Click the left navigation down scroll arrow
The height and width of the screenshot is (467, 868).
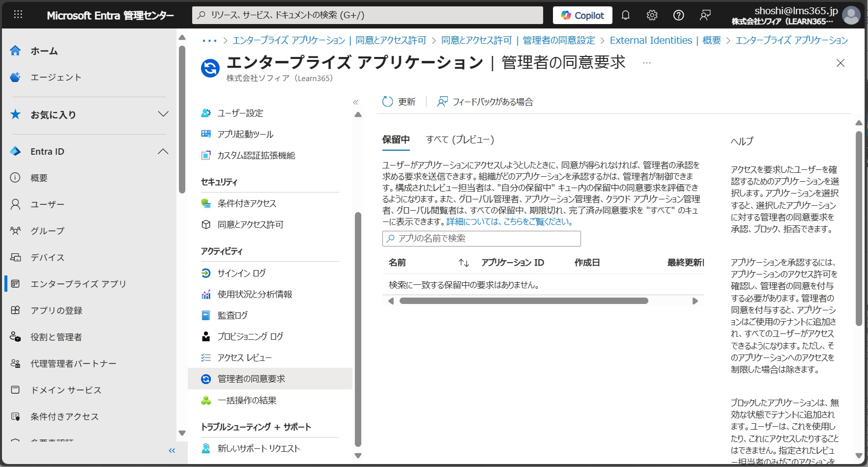point(182,433)
